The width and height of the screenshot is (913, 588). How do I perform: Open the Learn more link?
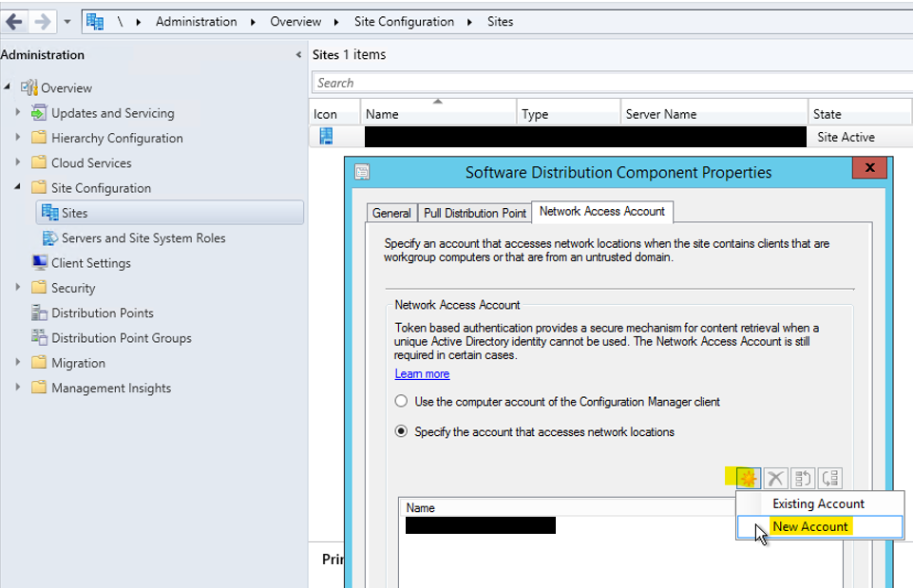(x=422, y=373)
